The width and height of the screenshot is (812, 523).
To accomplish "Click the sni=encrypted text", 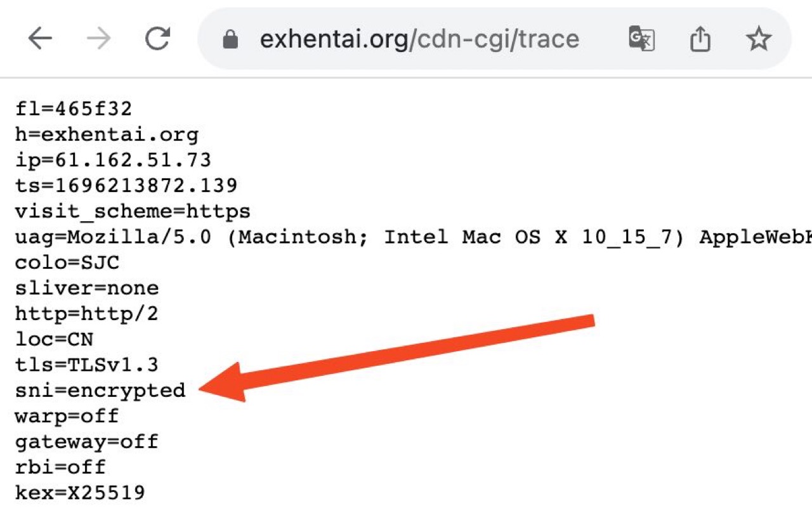I will (x=100, y=391).
